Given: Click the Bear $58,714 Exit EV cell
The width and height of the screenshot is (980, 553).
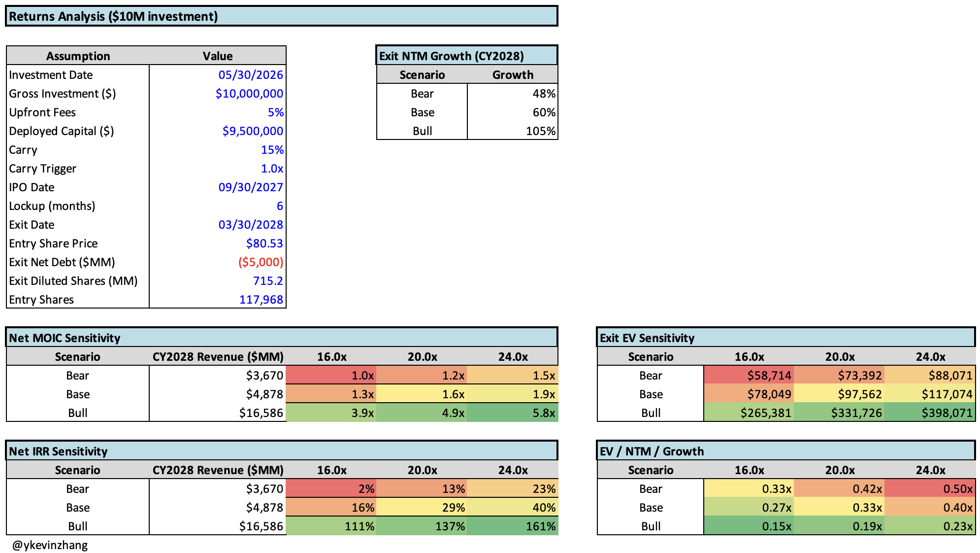Looking at the screenshot, I should point(749,376).
